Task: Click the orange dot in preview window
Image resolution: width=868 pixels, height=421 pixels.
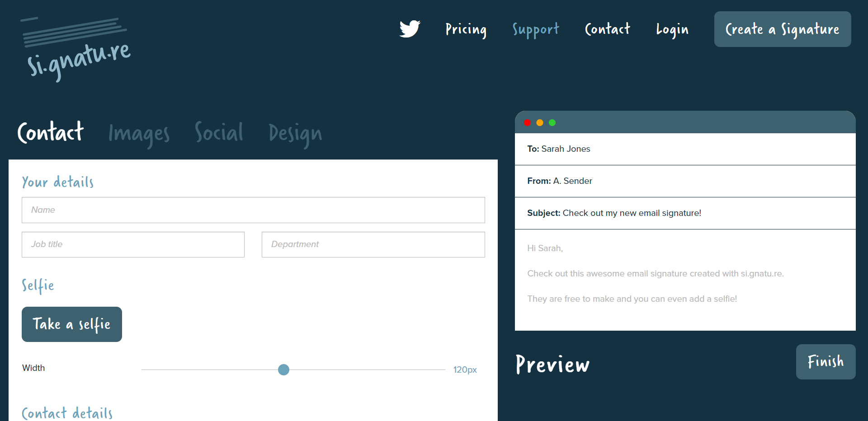Action: click(540, 123)
